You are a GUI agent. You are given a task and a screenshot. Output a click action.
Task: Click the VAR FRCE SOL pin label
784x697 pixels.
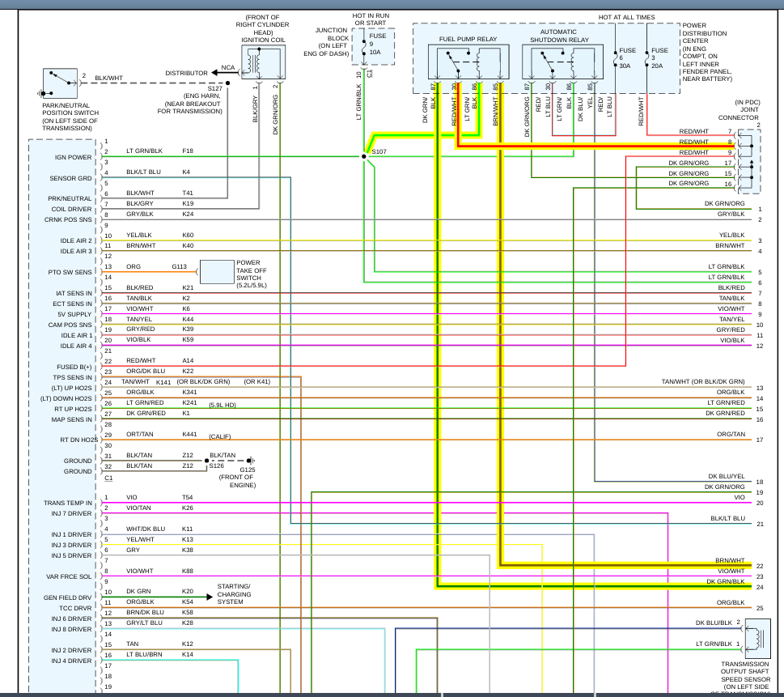pos(69,576)
